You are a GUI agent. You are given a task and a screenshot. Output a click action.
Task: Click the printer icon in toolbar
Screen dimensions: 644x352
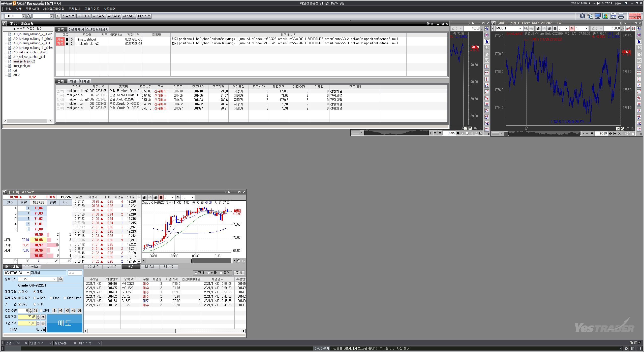click(621, 16)
